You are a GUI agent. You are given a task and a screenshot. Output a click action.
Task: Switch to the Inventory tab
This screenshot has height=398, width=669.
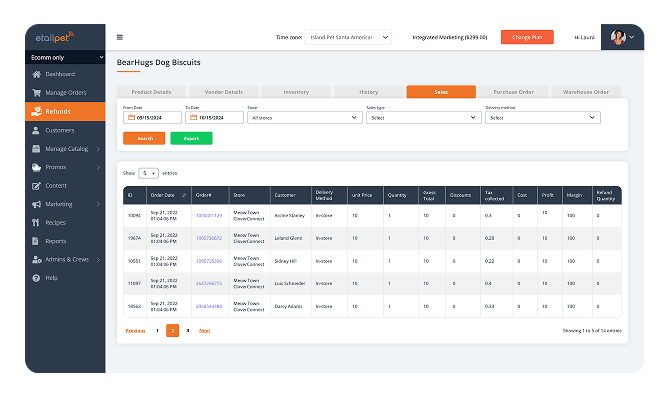pyautogui.click(x=296, y=92)
